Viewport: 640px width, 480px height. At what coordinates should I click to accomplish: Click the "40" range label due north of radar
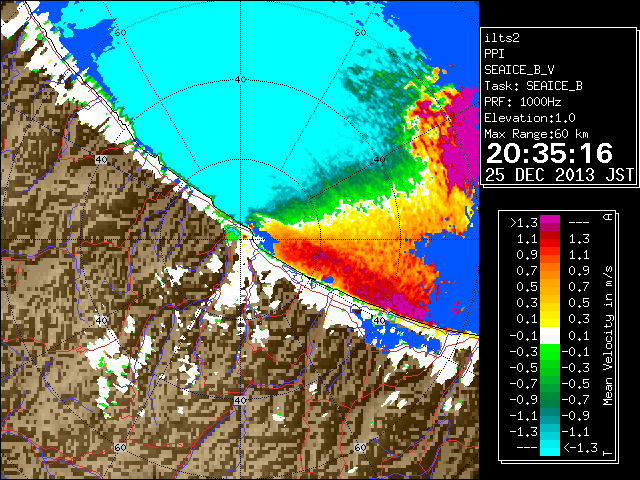click(241, 80)
